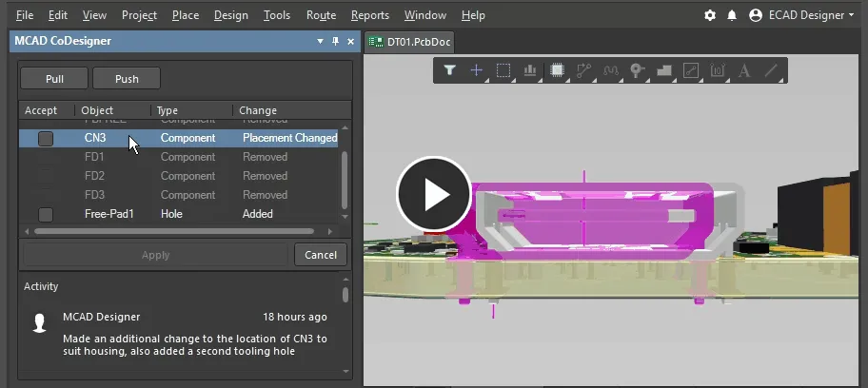This screenshot has height=388, width=868.
Task: Open the Edit menu
Action: tap(57, 15)
